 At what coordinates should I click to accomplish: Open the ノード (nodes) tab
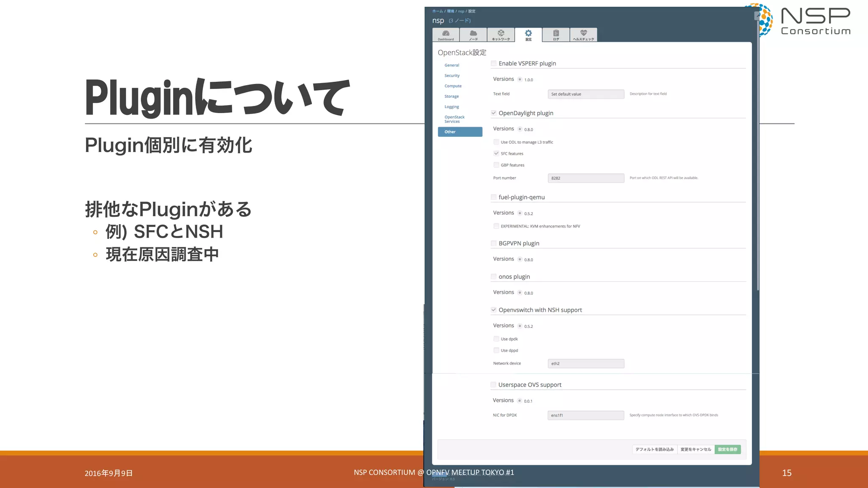[473, 35]
